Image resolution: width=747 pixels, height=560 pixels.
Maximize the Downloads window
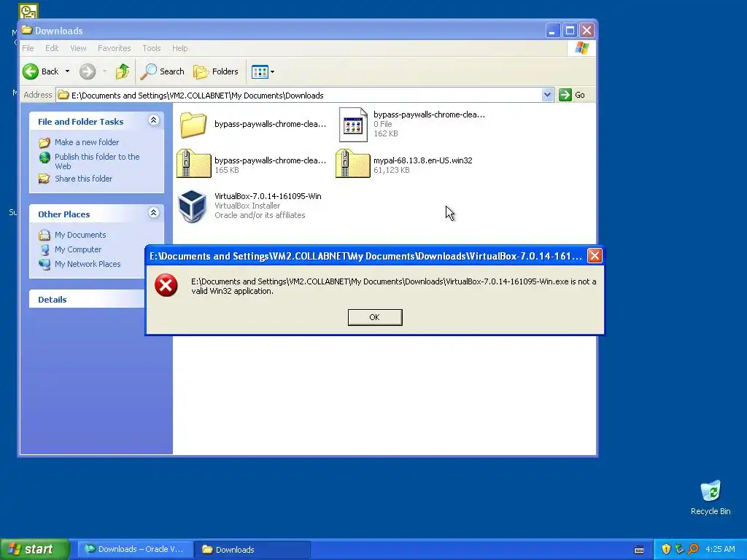tap(570, 31)
